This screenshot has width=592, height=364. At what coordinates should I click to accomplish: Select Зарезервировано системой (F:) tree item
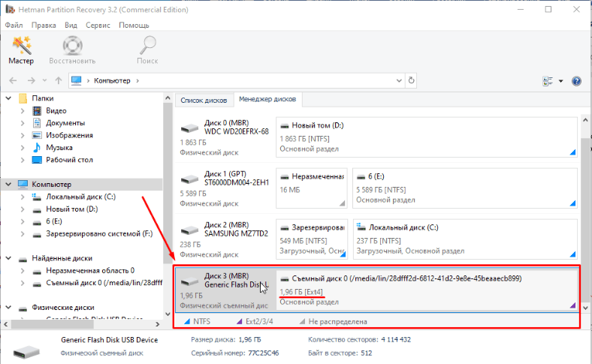coord(99,234)
